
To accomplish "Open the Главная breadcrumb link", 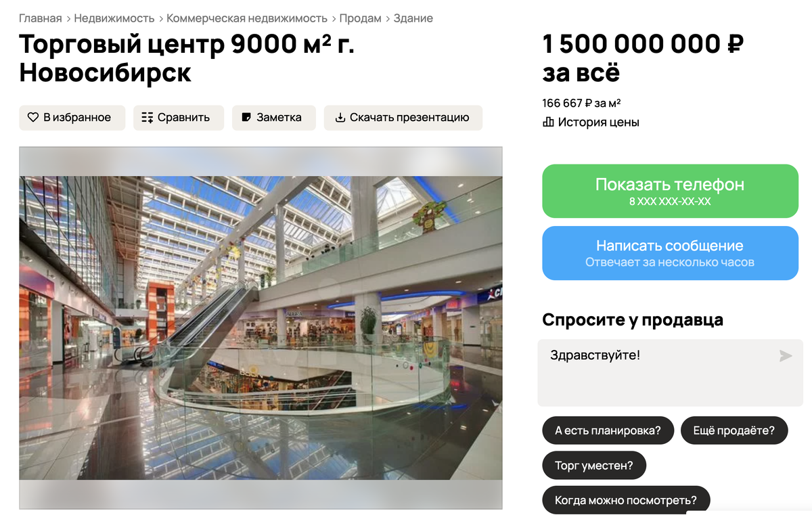I will click(41, 18).
